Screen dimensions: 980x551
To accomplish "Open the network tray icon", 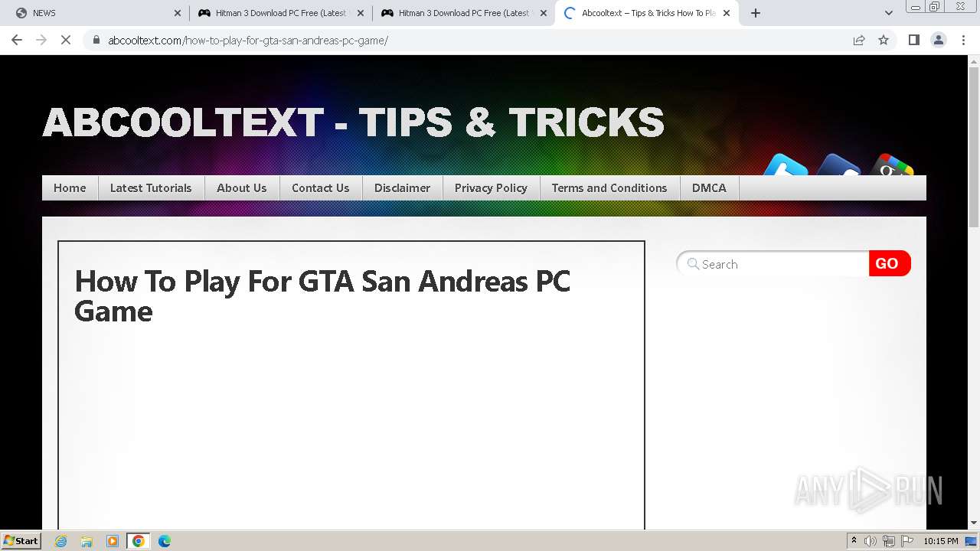I will (x=889, y=541).
